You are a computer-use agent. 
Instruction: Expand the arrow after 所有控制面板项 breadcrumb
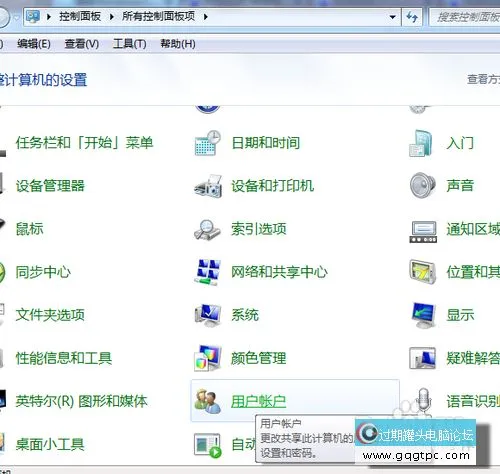tap(205, 16)
